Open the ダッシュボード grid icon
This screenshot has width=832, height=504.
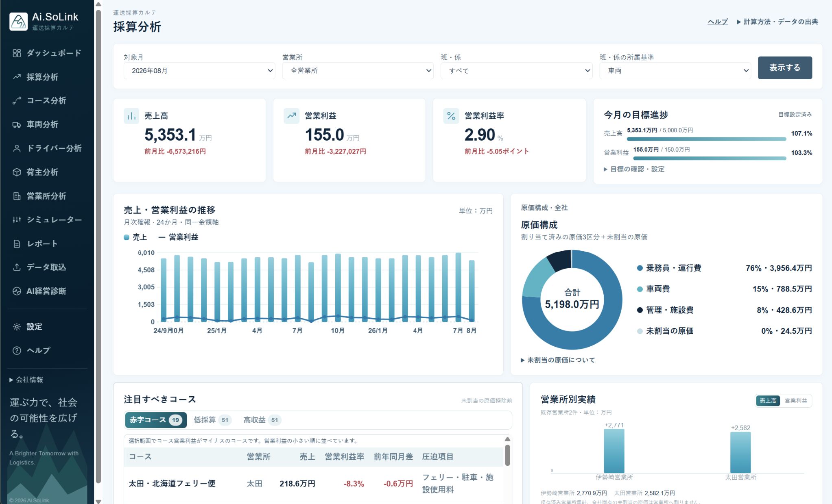pyautogui.click(x=17, y=53)
